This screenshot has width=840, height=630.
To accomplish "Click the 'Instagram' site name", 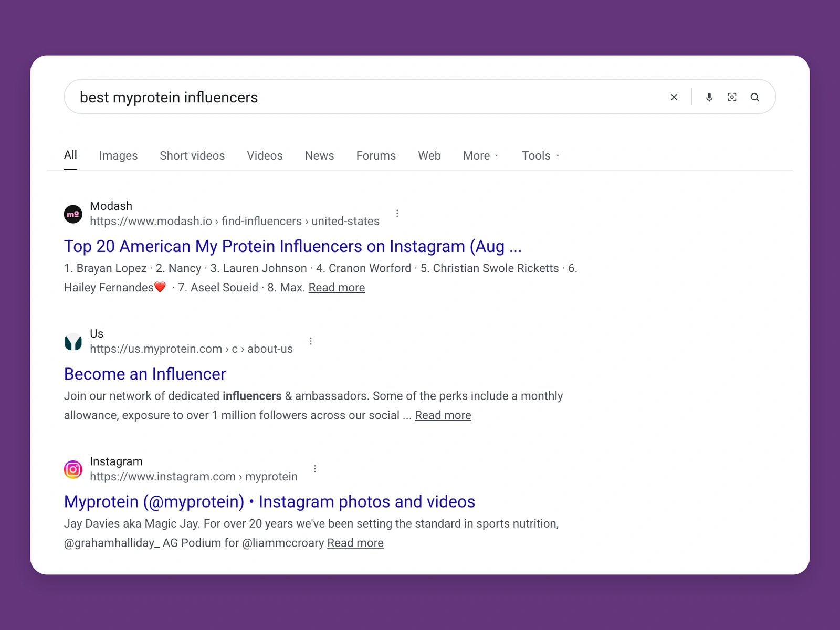I will (116, 461).
